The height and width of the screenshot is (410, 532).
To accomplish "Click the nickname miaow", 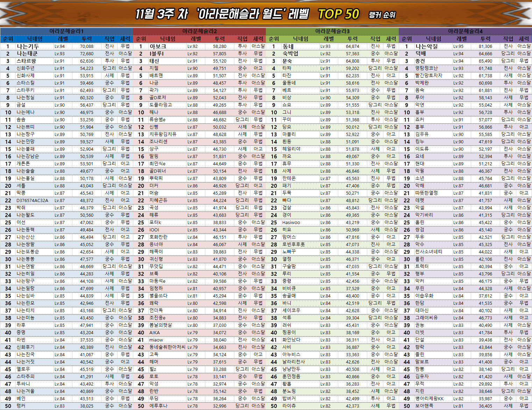I will coord(156,340).
